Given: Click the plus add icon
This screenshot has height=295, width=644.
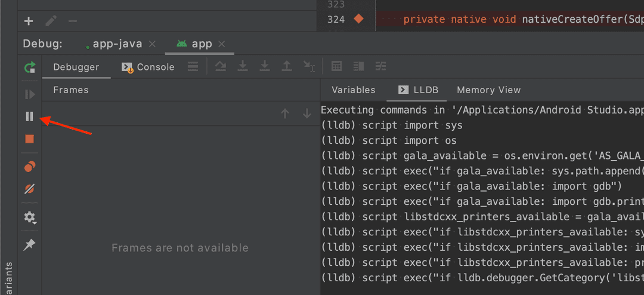Looking at the screenshot, I should coord(29,21).
